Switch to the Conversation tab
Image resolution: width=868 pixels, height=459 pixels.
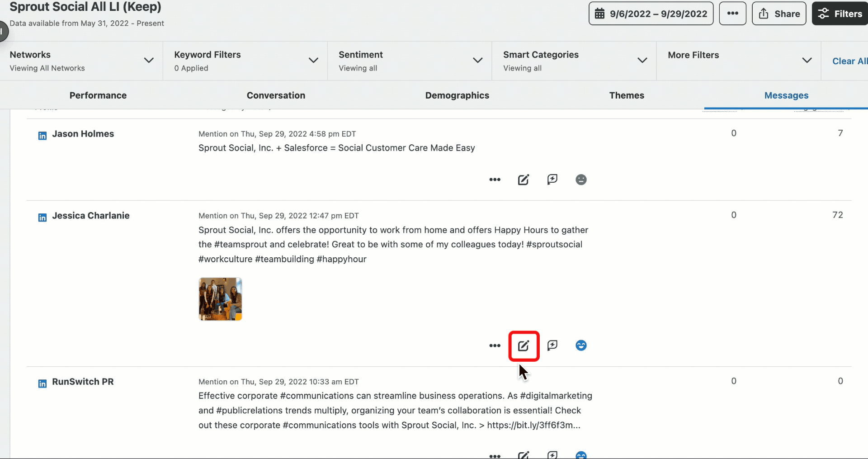[x=276, y=95]
